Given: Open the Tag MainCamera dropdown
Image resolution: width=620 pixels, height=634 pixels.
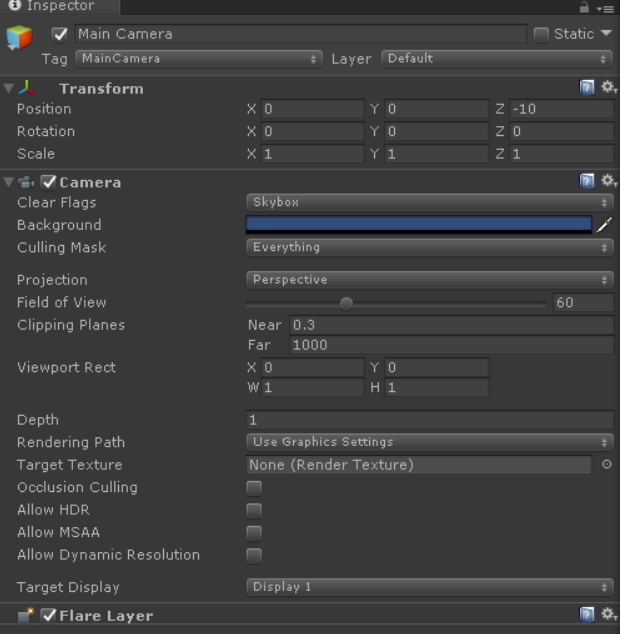Looking at the screenshot, I should click(x=199, y=59).
